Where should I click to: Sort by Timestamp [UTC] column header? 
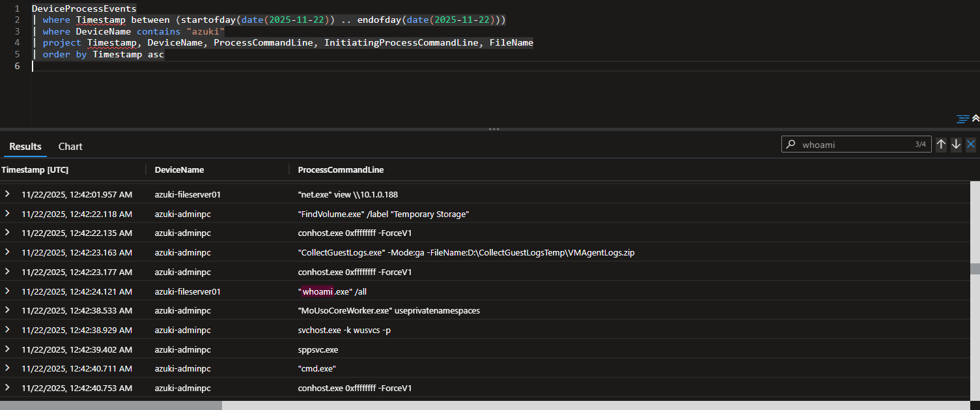click(x=35, y=169)
